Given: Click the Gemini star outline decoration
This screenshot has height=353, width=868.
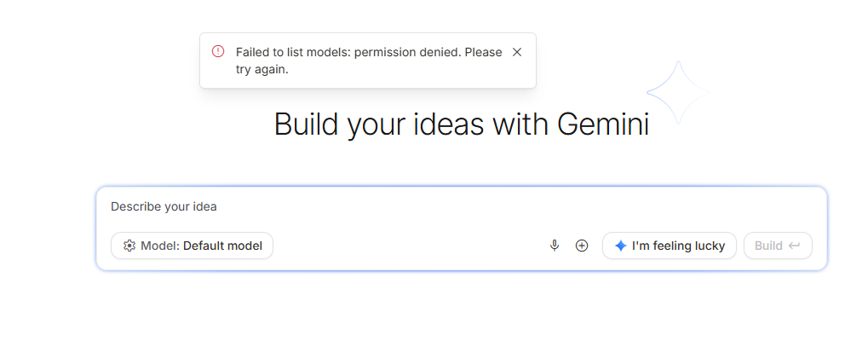Looking at the screenshot, I should click(678, 91).
